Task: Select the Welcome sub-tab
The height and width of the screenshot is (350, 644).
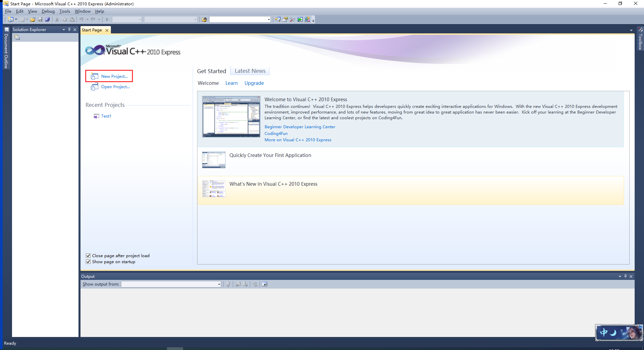Action: point(208,83)
